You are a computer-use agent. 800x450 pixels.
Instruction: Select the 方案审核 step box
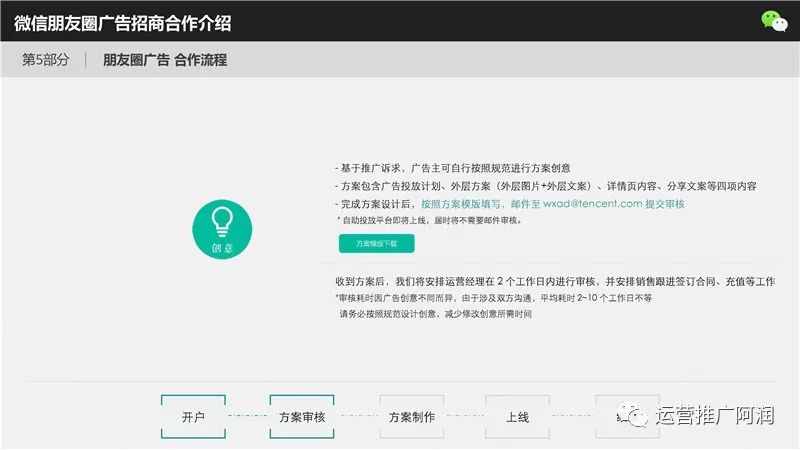pos(302,416)
